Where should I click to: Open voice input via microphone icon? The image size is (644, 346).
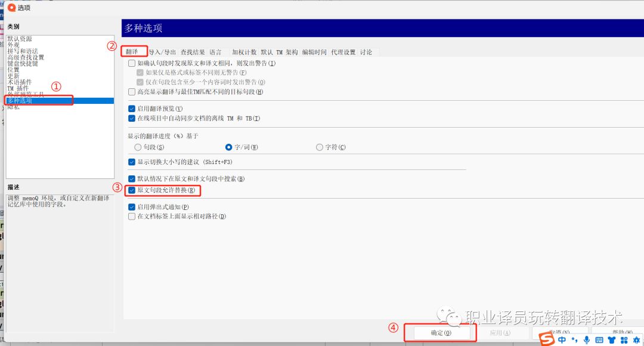(x=587, y=340)
